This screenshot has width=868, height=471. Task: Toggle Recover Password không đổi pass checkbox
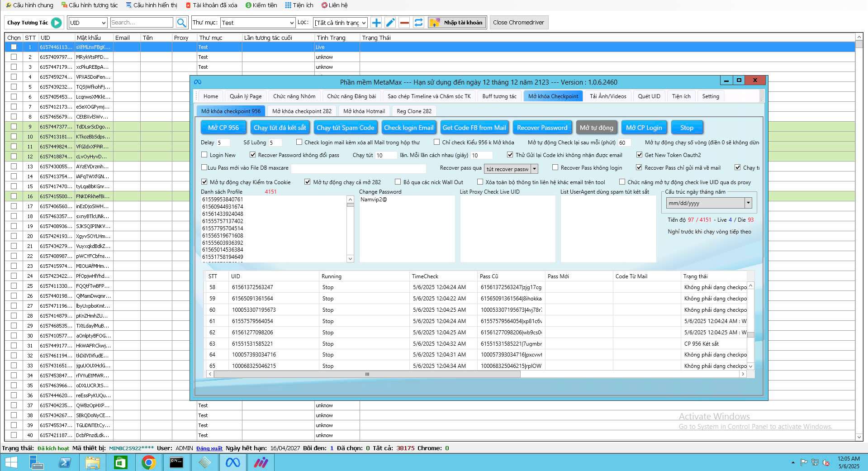[x=253, y=155]
